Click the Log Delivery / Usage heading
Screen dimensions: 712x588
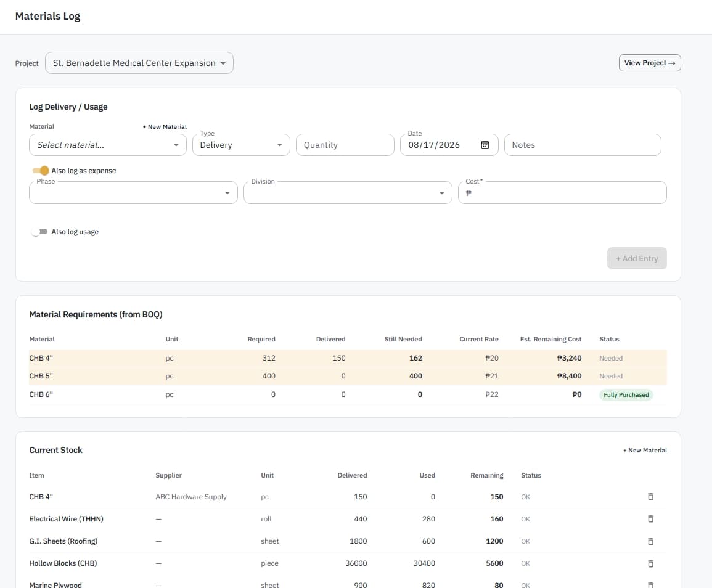tap(68, 107)
